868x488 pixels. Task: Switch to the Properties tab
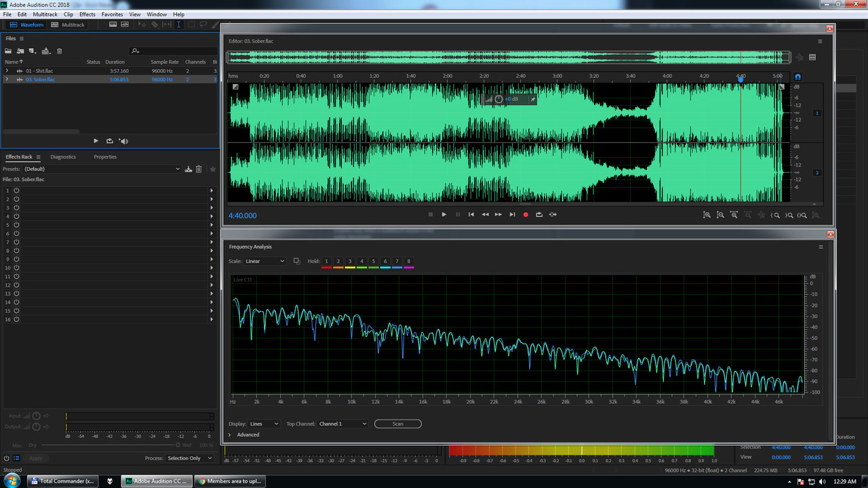pos(105,157)
